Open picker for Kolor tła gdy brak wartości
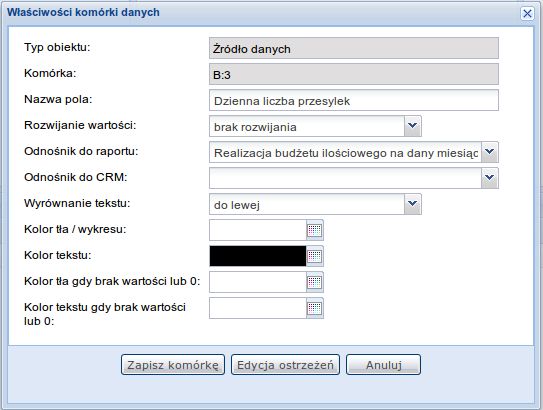Screen dimensions: 543x410 tap(315, 282)
